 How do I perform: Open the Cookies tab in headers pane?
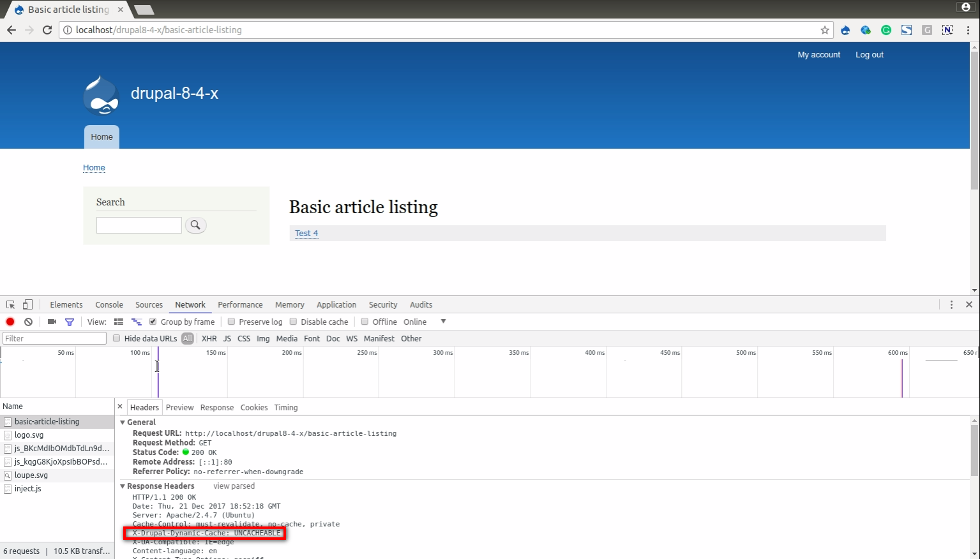coord(253,407)
